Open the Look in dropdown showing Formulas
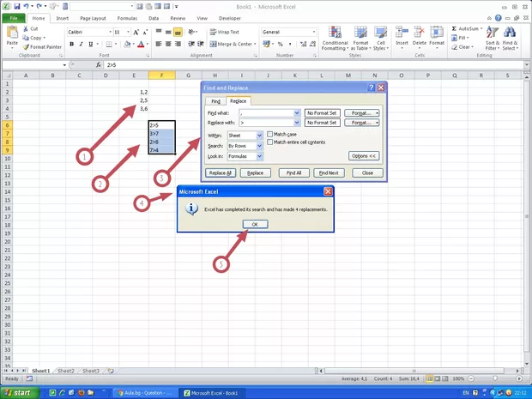 click(259, 156)
